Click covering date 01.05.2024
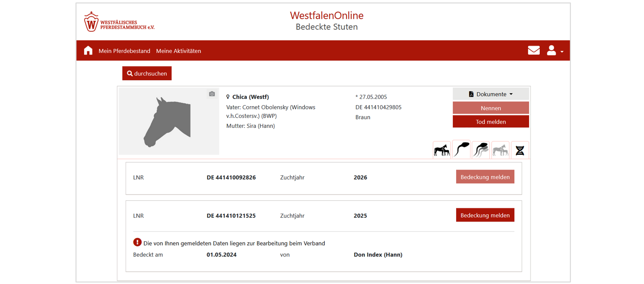The width and height of the screenshot is (644, 284). point(222,255)
